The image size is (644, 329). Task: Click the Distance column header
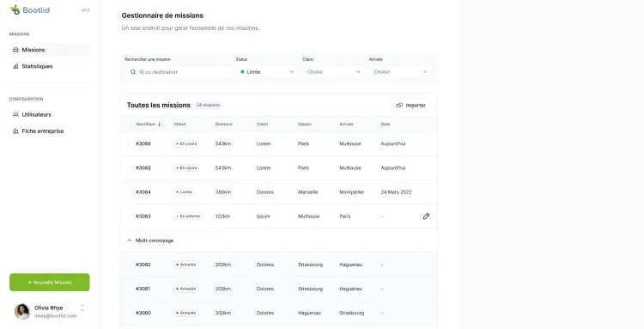coord(224,124)
